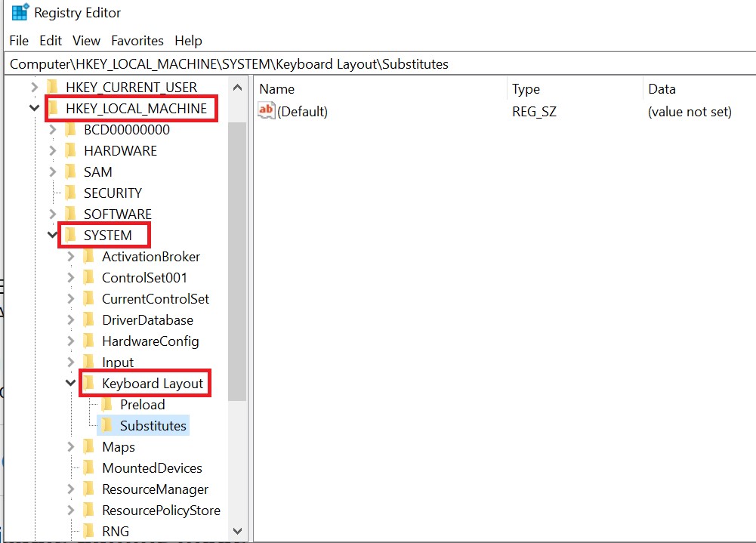Collapse the Keyboard Layout chevron
The height and width of the screenshot is (543, 756).
(70, 383)
